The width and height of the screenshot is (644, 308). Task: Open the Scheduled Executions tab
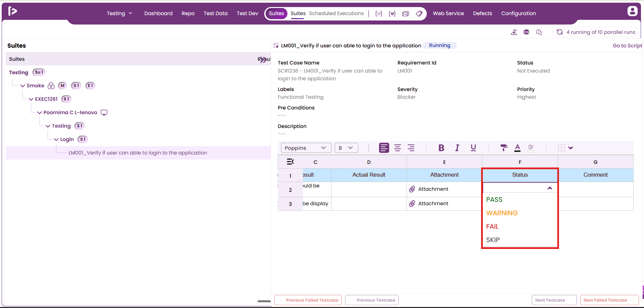(336, 13)
